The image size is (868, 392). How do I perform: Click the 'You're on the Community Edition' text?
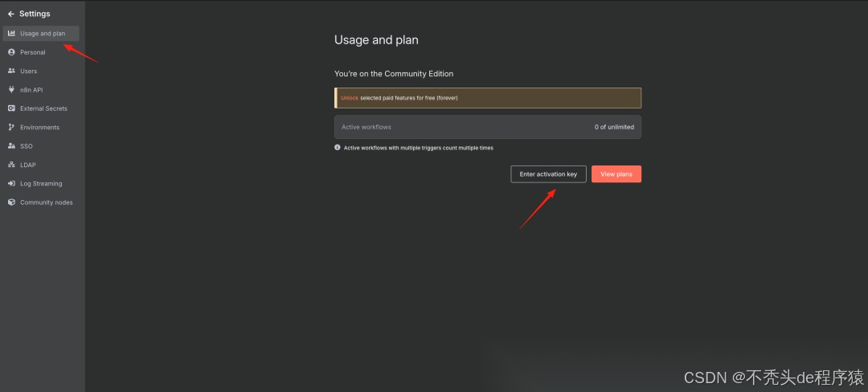coord(394,74)
